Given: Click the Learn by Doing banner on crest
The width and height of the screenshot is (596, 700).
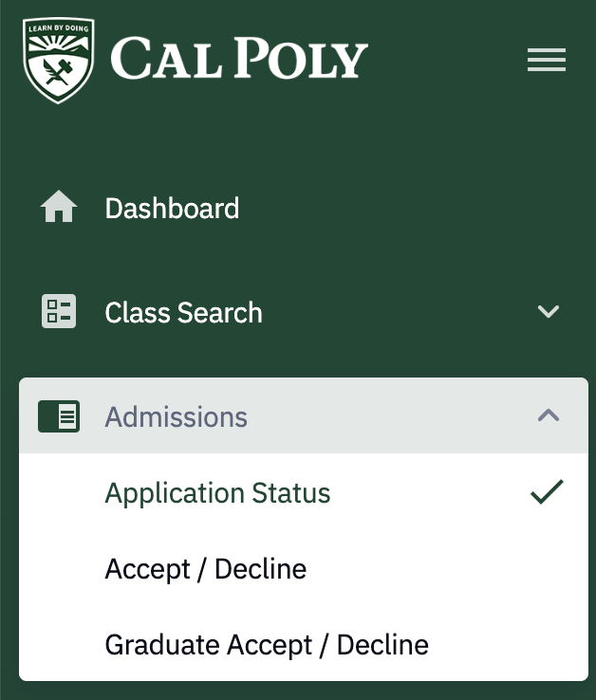Looking at the screenshot, I should (59, 29).
